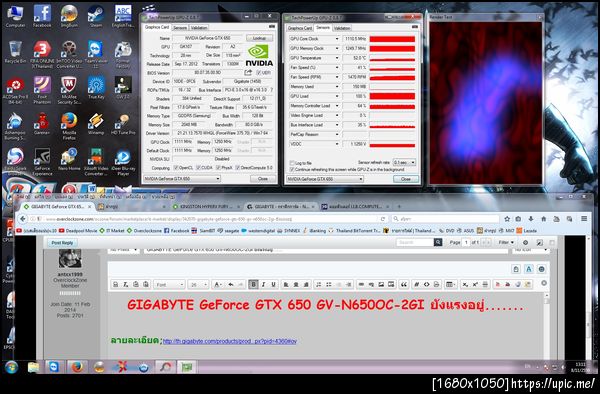Open the McAfee Security Scan desktop icon
600x394 pixels.
[69, 90]
